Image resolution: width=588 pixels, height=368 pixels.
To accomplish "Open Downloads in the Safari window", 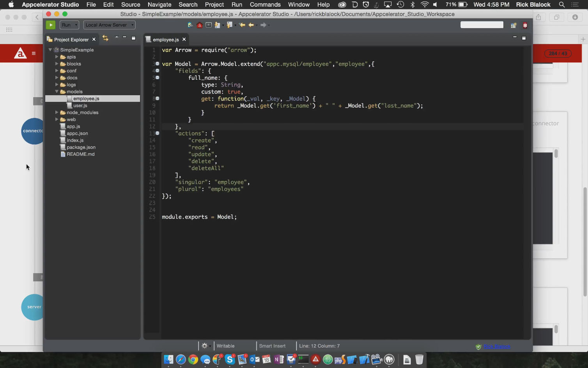I will 575,17.
